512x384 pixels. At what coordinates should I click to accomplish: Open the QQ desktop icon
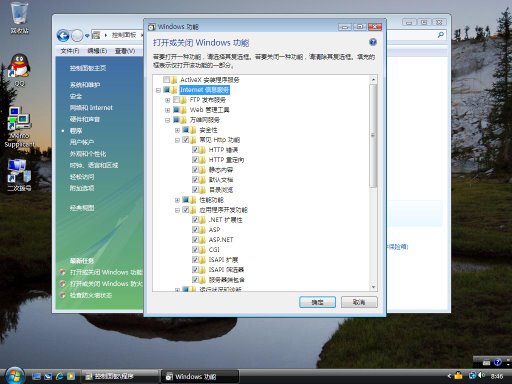(19, 69)
